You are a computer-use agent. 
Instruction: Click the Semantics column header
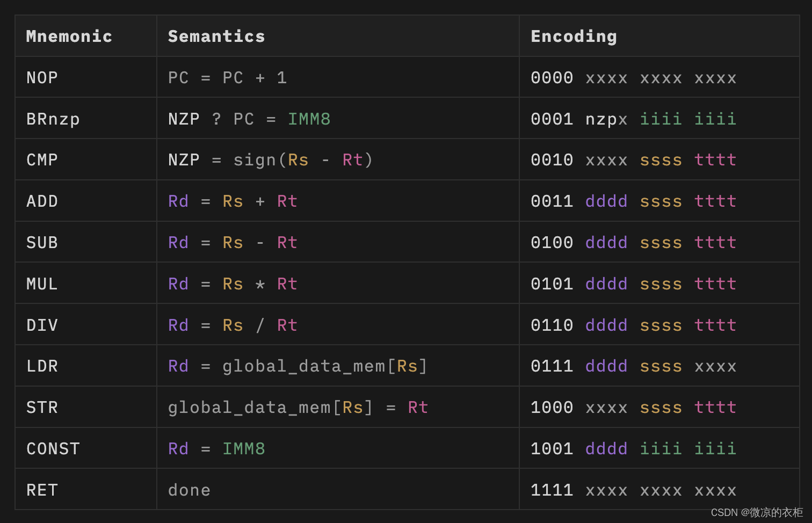(216, 37)
